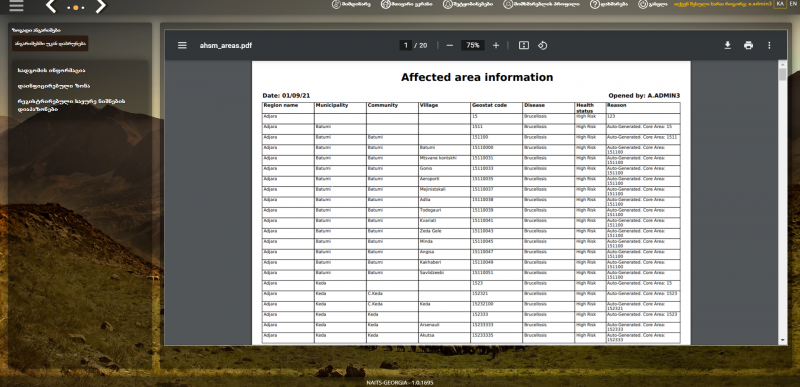Zoom in the PDF with plus button
This screenshot has width=800, height=387.
[x=495, y=45]
